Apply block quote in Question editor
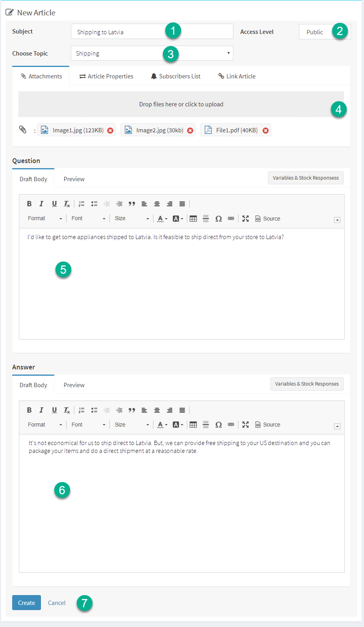This screenshot has width=364, height=627. 132,204
